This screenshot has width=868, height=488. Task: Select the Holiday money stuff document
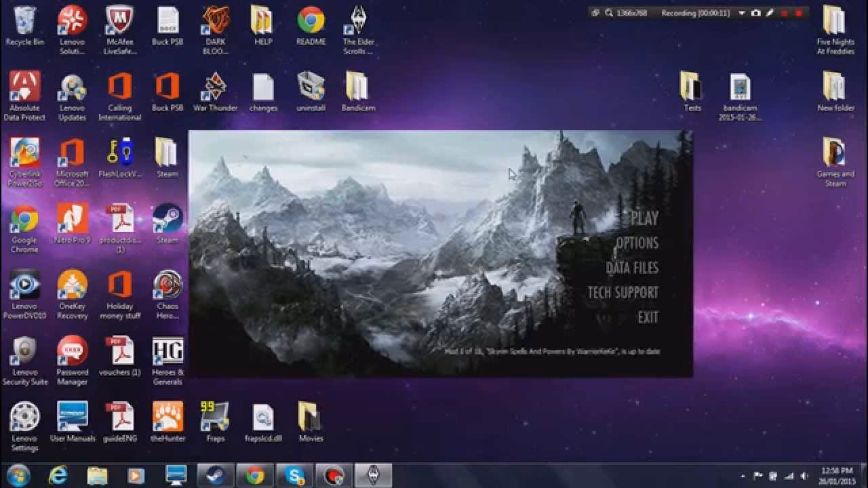119,295
